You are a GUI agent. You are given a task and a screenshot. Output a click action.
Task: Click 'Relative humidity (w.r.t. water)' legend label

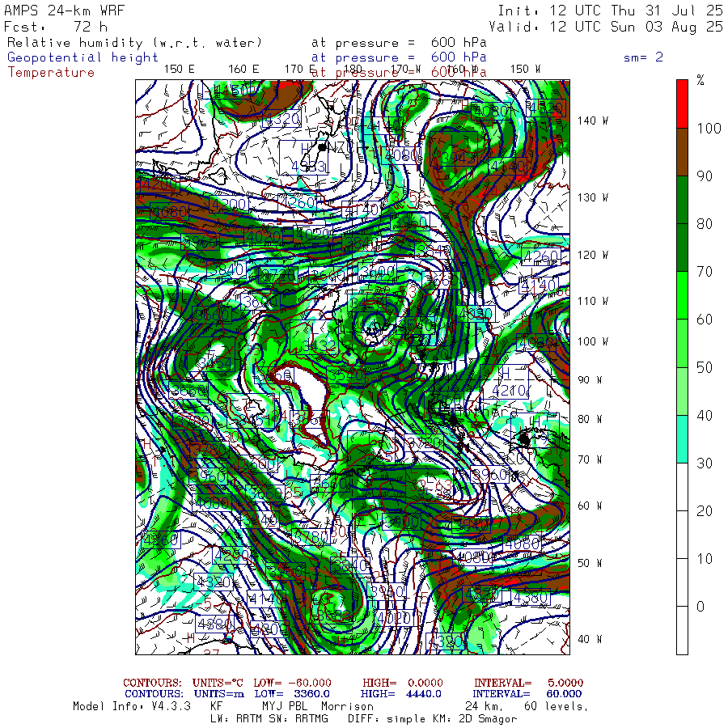(134, 43)
